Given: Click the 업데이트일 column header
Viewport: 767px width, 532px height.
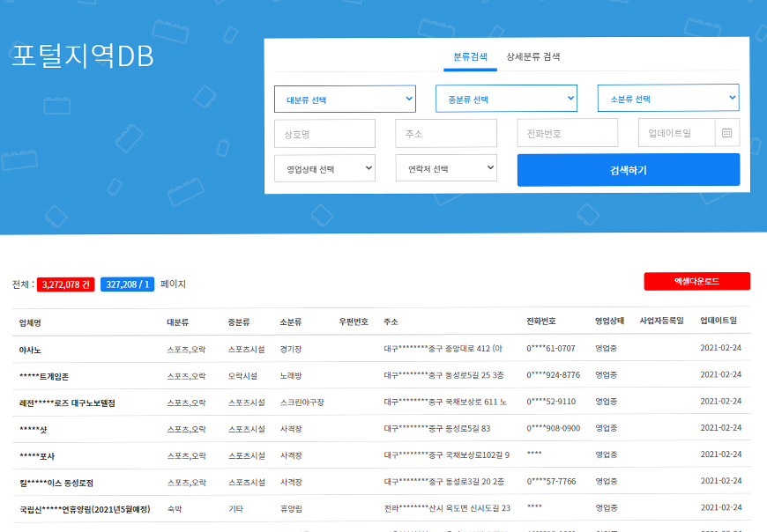Looking at the screenshot, I should [719, 320].
